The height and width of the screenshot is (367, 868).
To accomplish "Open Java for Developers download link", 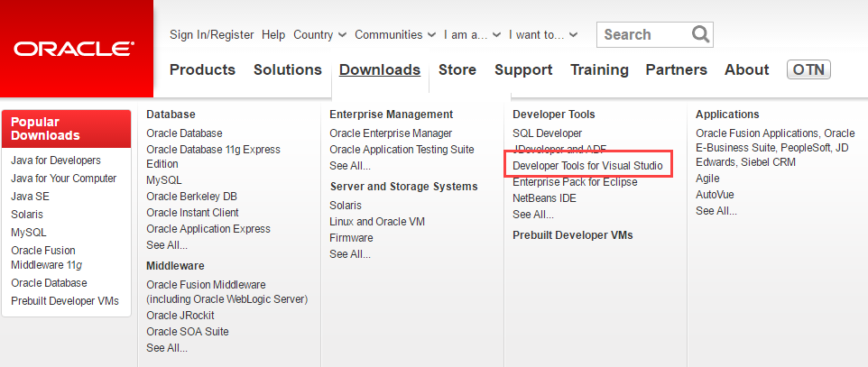I will [56, 161].
